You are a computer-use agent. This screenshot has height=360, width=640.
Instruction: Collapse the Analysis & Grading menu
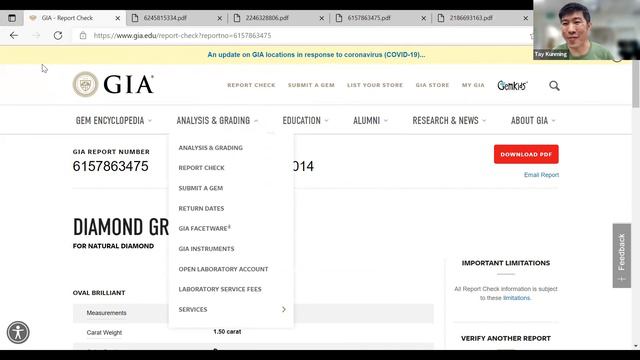coord(217,120)
